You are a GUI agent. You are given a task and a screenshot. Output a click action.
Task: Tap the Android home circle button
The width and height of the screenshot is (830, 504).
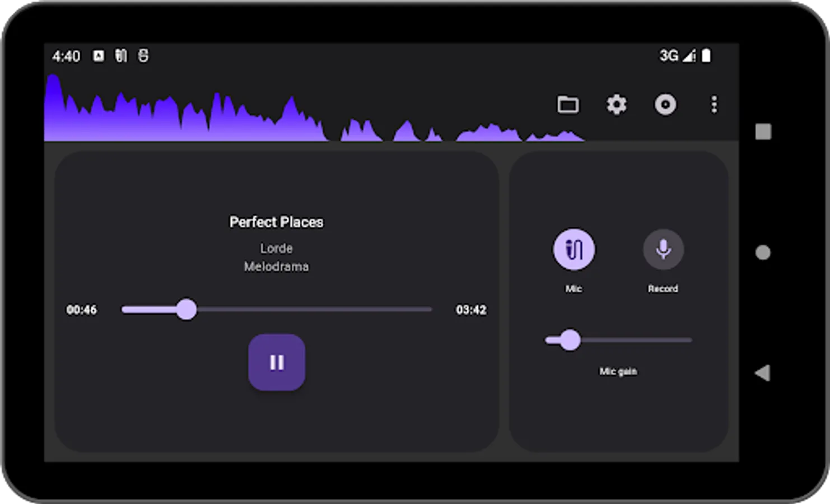tap(763, 253)
